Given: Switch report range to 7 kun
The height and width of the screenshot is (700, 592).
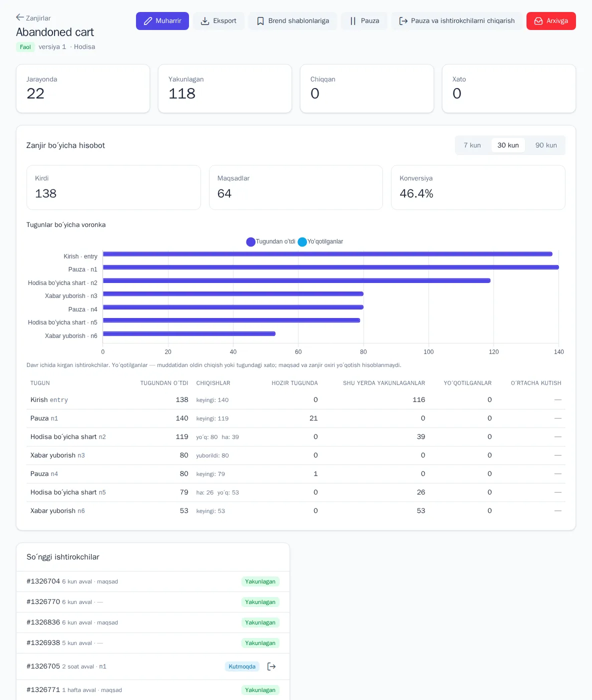Looking at the screenshot, I should tap(472, 145).
